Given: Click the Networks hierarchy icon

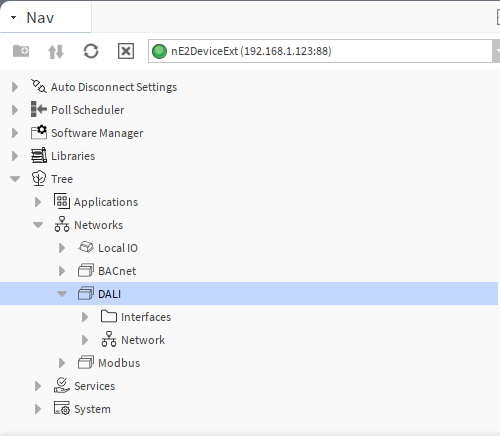Looking at the screenshot, I should pyautogui.click(x=62, y=224).
